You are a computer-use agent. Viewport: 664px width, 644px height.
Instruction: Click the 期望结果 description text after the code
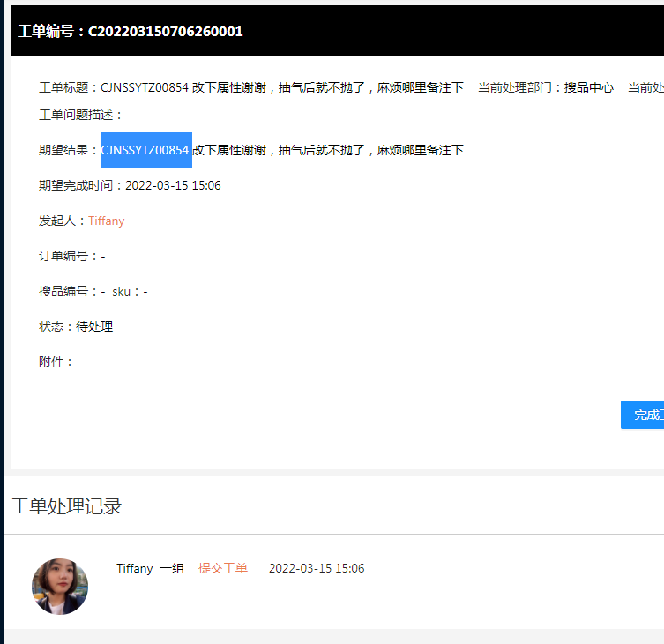pos(328,150)
